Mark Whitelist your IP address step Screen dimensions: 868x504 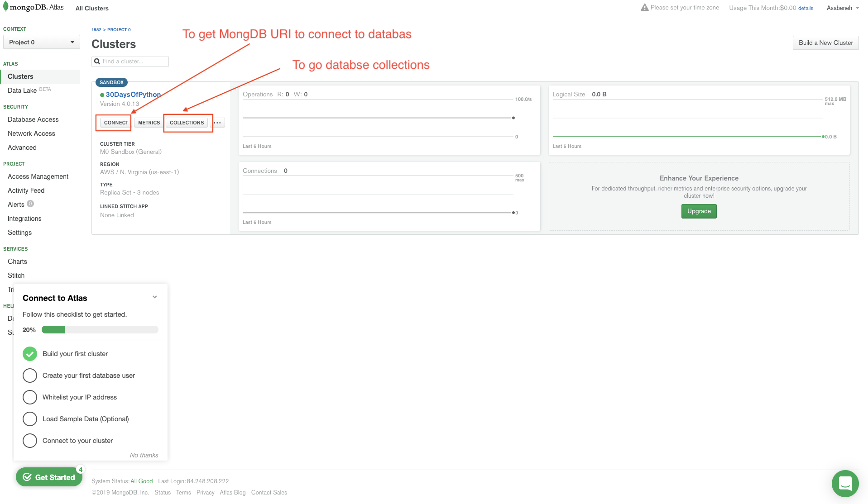[30, 397]
